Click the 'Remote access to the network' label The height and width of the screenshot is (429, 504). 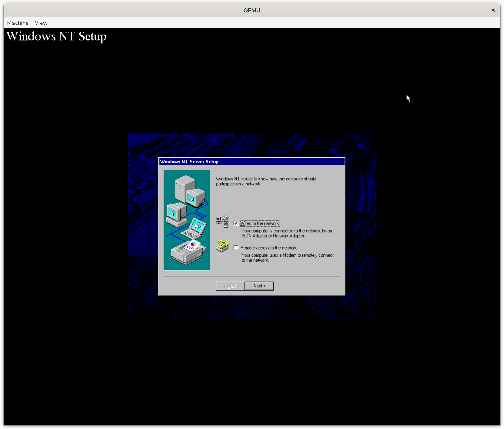click(x=269, y=248)
